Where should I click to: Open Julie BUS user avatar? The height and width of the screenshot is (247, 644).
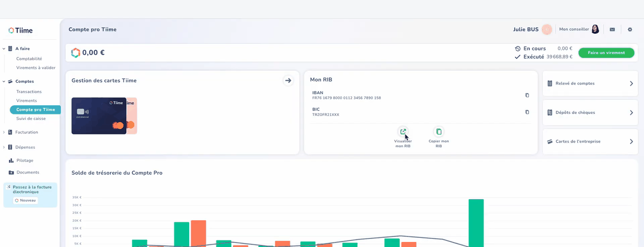click(x=547, y=30)
